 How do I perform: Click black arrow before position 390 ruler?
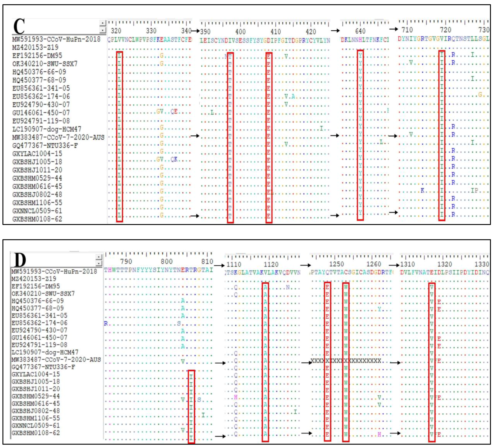click(x=195, y=31)
